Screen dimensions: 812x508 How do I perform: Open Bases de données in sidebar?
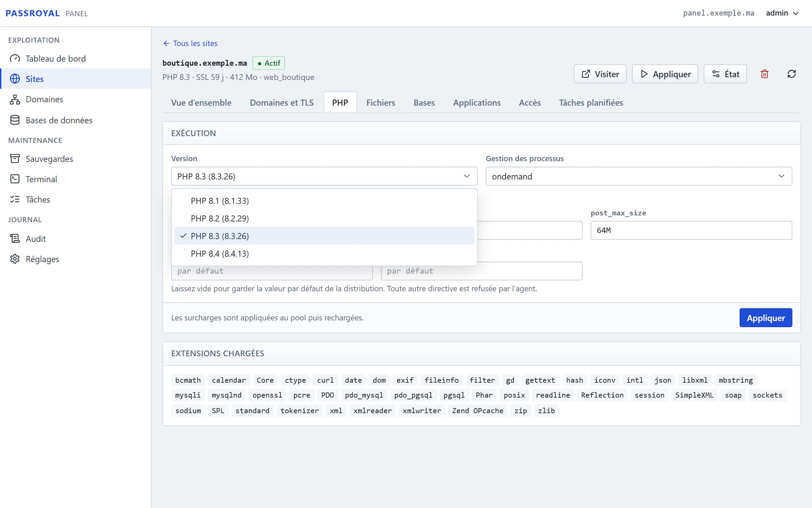point(76,120)
